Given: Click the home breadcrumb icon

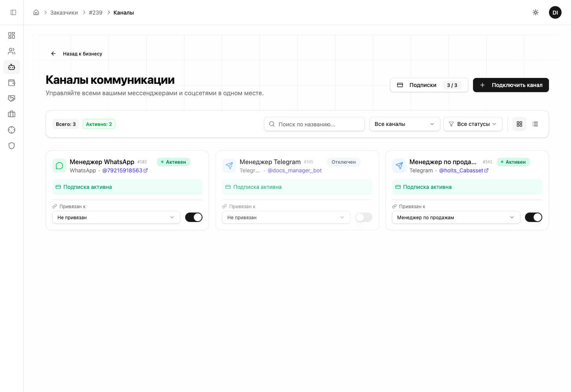Looking at the screenshot, I should click(36, 13).
